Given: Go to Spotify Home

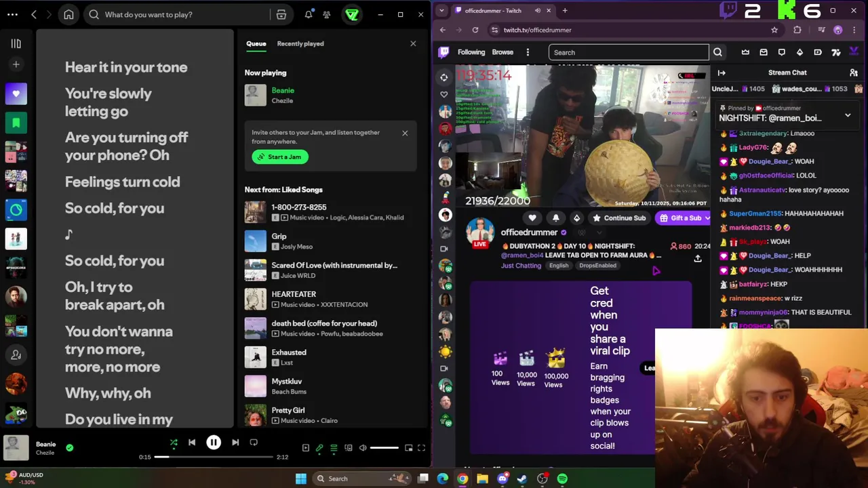Looking at the screenshot, I should click(68, 14).
